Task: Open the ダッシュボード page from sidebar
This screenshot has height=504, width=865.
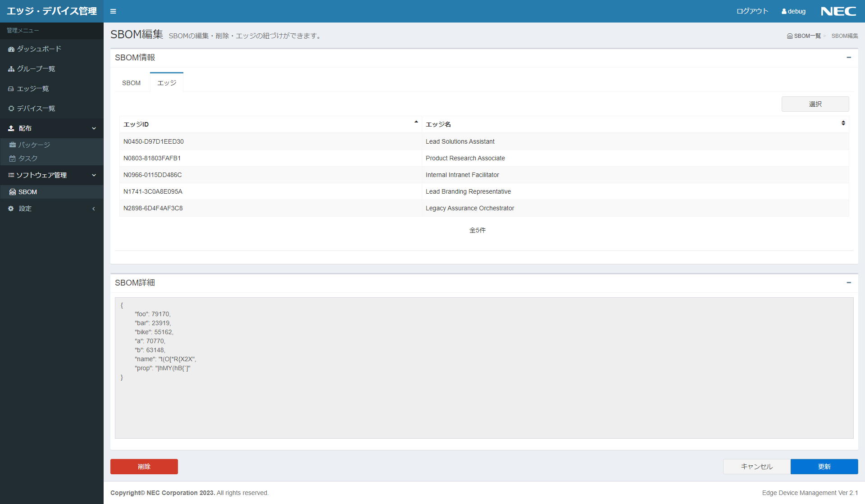Action: point(38,49)
